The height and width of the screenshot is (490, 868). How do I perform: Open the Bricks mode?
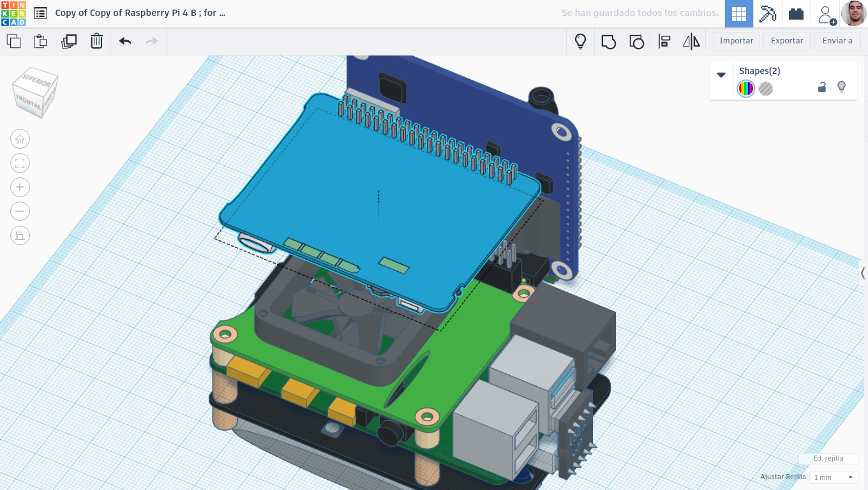[x=796, y=13]
